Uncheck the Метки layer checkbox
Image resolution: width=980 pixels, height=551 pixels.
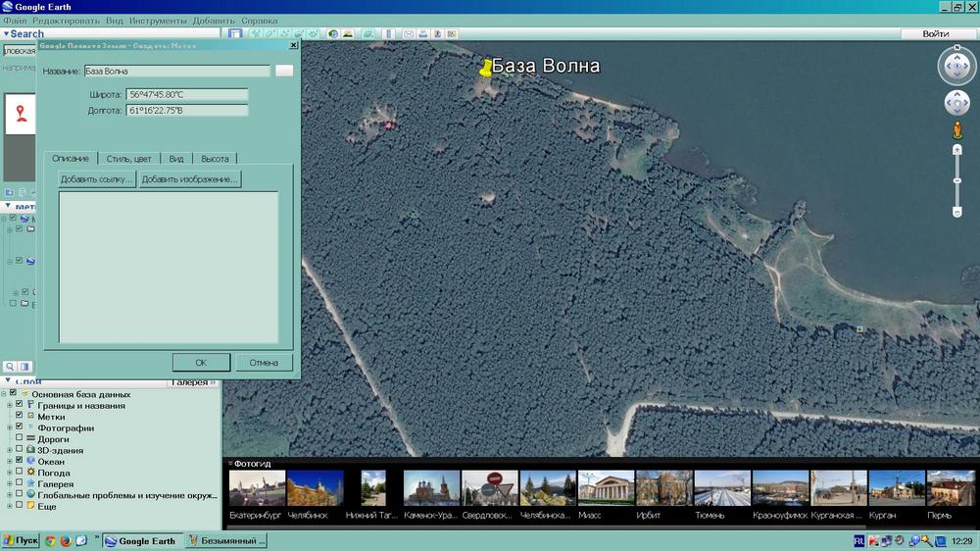[x=20, y=416]
